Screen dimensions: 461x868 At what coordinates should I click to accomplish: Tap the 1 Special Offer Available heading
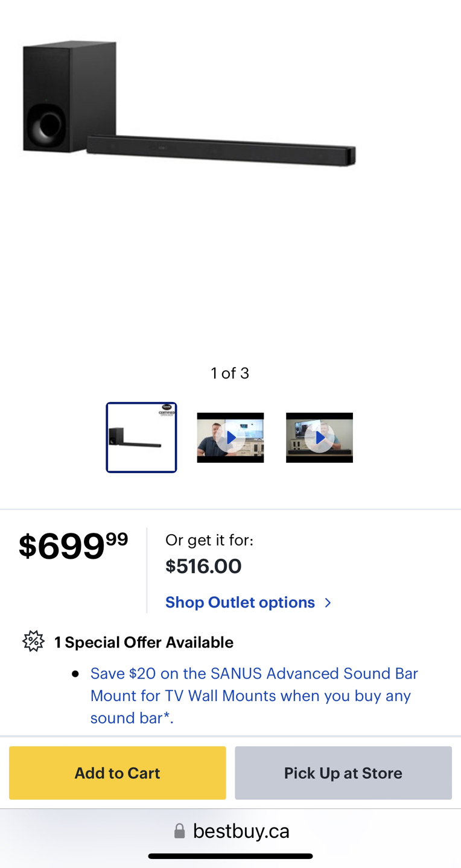144,642
